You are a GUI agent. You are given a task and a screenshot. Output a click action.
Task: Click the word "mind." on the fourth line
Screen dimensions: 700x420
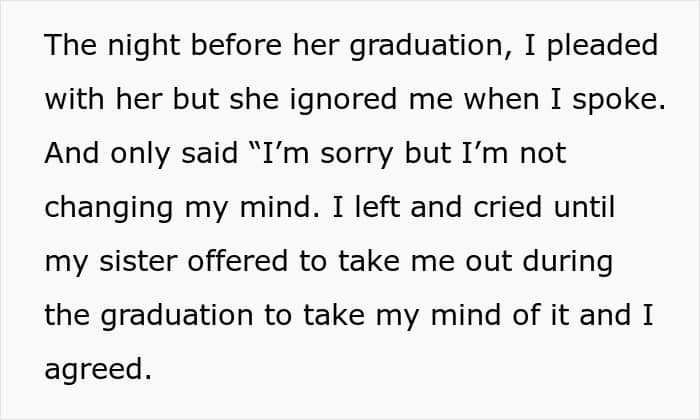[x=280, y=207]
